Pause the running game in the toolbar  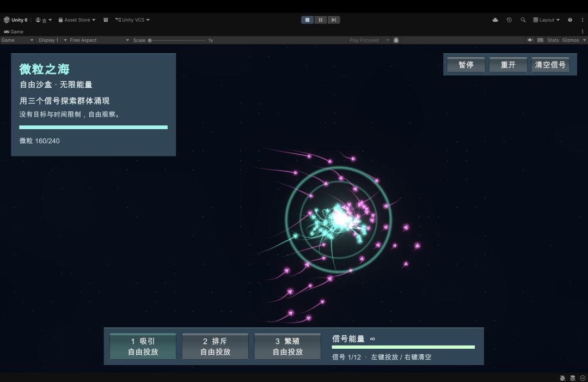pos(321,20)
